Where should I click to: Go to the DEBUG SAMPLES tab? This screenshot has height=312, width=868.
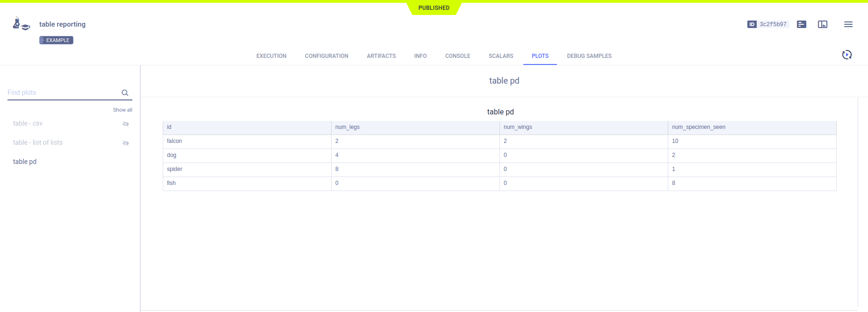pyautogui.click(x=589, y=56)
